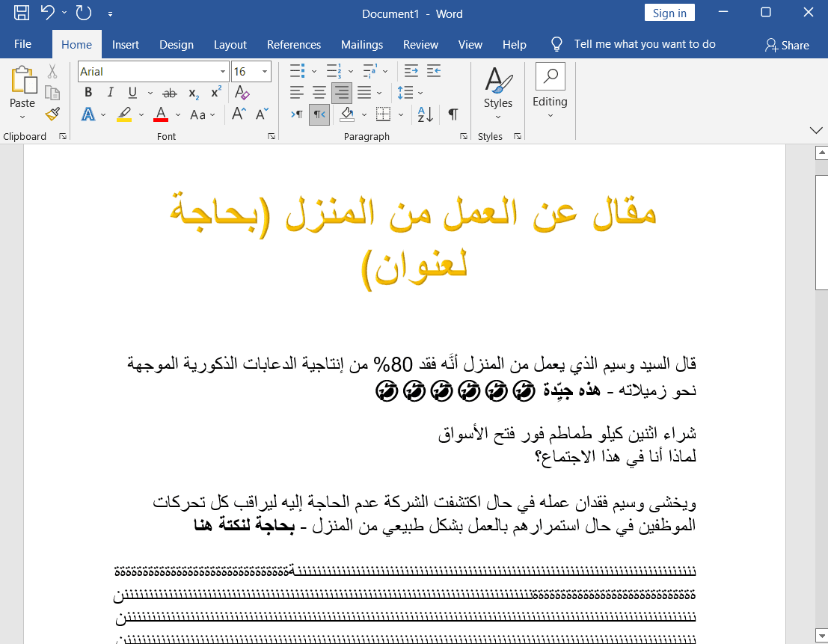This screenshot has width=828, height=644.
Task: Set left-to-right text direction
Action: (x=297, y=114)
